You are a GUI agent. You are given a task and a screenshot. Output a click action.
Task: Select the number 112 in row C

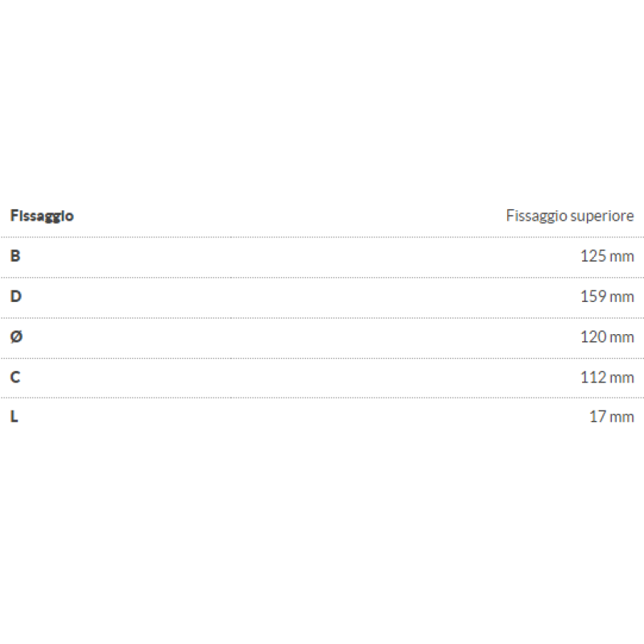(592, 377)
